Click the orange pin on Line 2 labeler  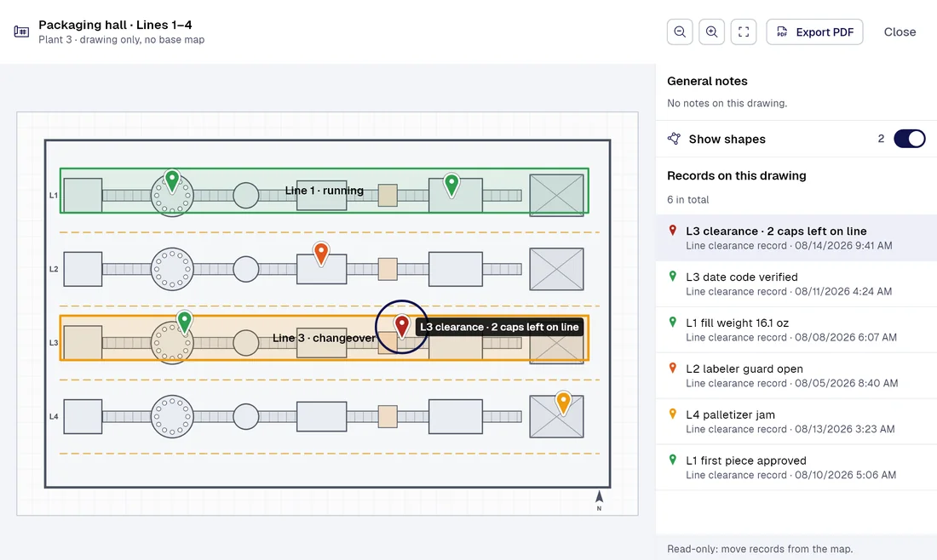click(321, 254)
